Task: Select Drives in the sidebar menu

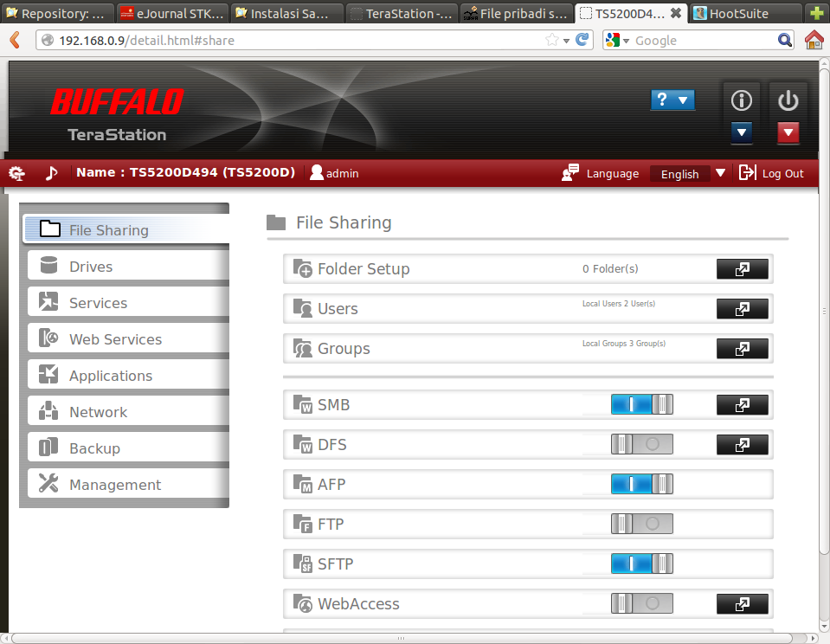Action: [x=91, y=267]
